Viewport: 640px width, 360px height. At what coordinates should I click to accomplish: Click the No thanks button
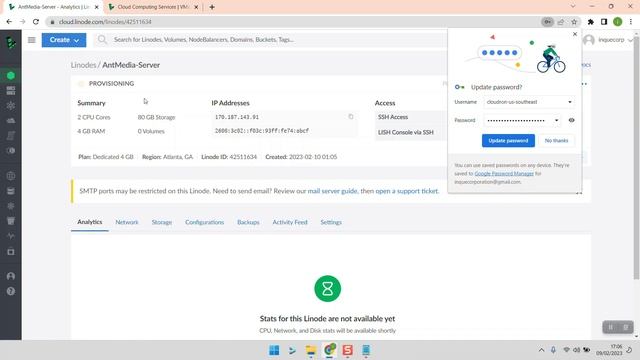tap(556, 140)
